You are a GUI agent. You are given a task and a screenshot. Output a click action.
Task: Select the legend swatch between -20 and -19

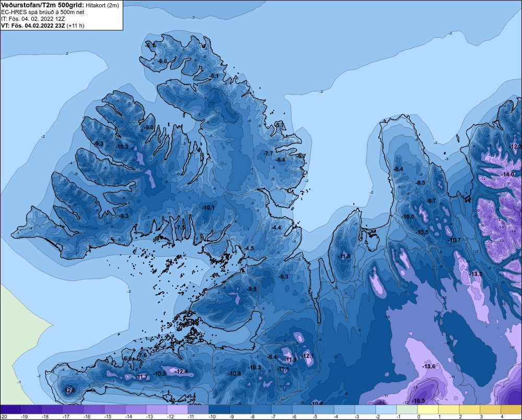click(x=10, y=410)
